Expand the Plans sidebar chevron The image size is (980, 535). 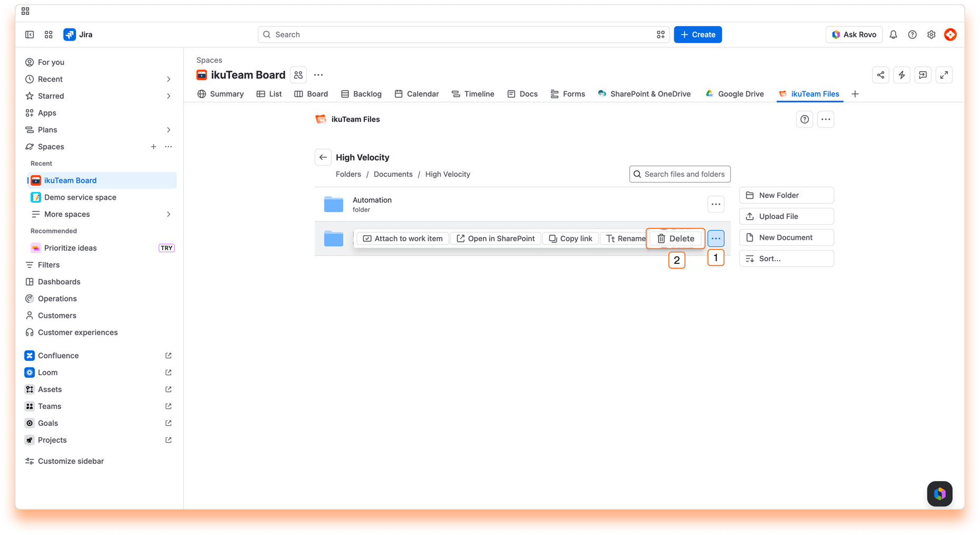point(168,130)
